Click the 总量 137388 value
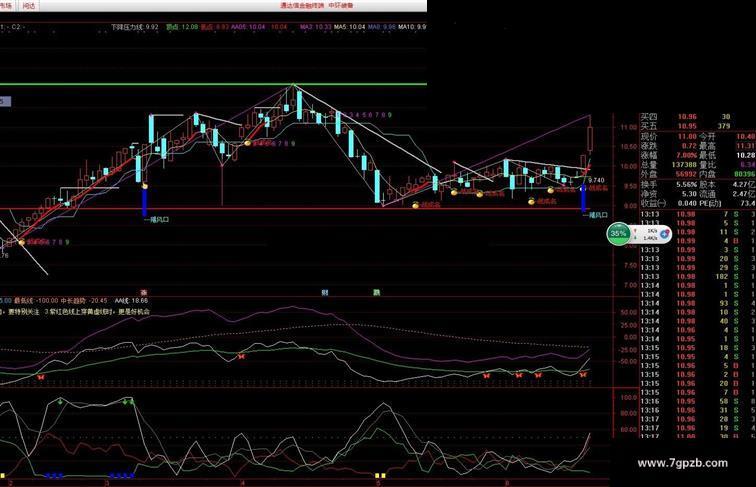 tap(684, 165)
